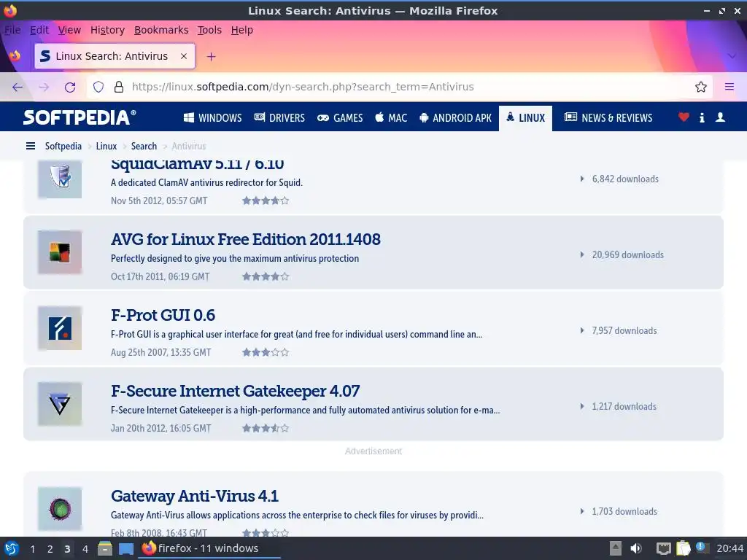Open the Edit menu
The image size is (747, 560).
pos(39,30)
